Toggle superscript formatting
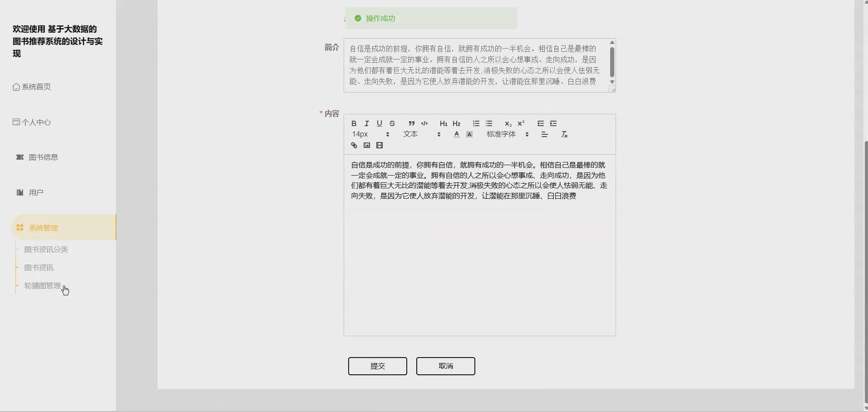 tap(521, 123)
